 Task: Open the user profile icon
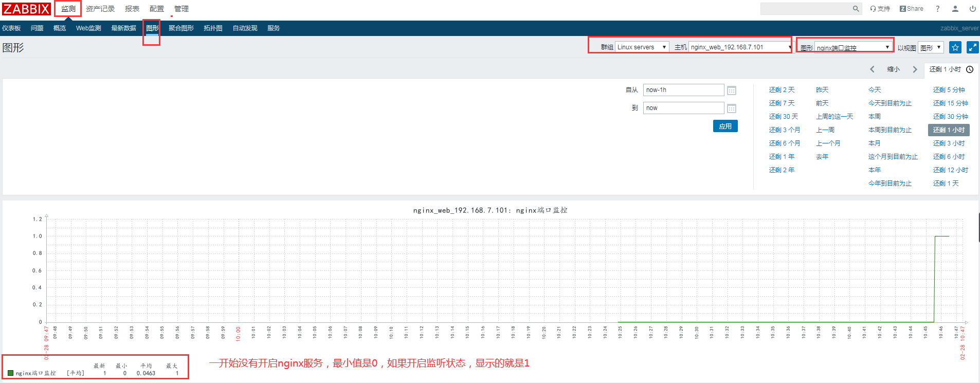click(x=955, y=9)
